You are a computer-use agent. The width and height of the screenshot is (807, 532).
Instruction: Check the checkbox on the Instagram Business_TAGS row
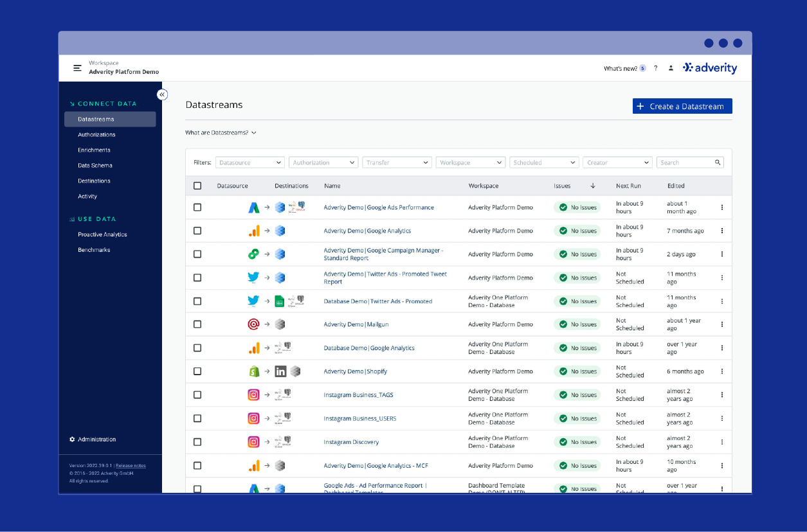[x=197, y=395]
